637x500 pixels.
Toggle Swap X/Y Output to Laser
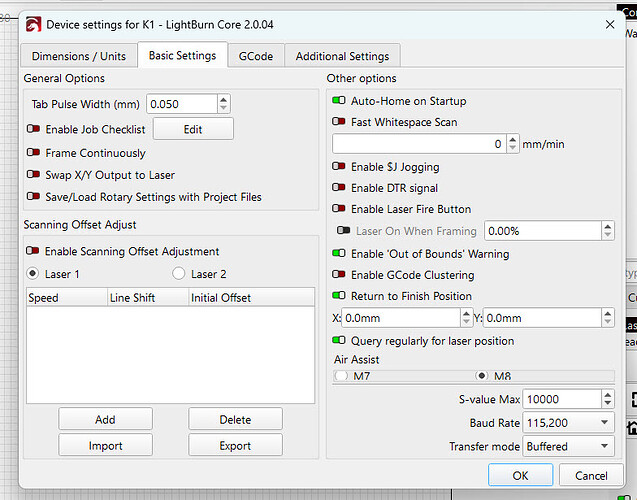coord(35,175)
